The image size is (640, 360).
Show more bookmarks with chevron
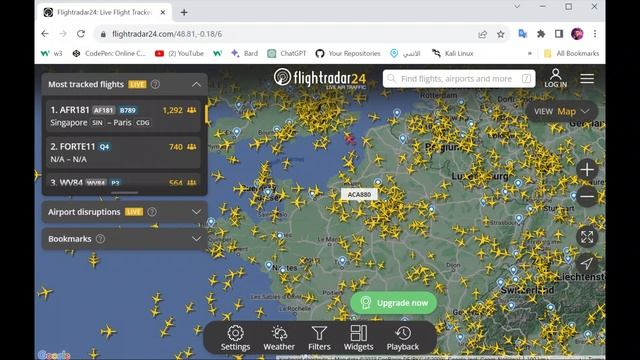529,53
